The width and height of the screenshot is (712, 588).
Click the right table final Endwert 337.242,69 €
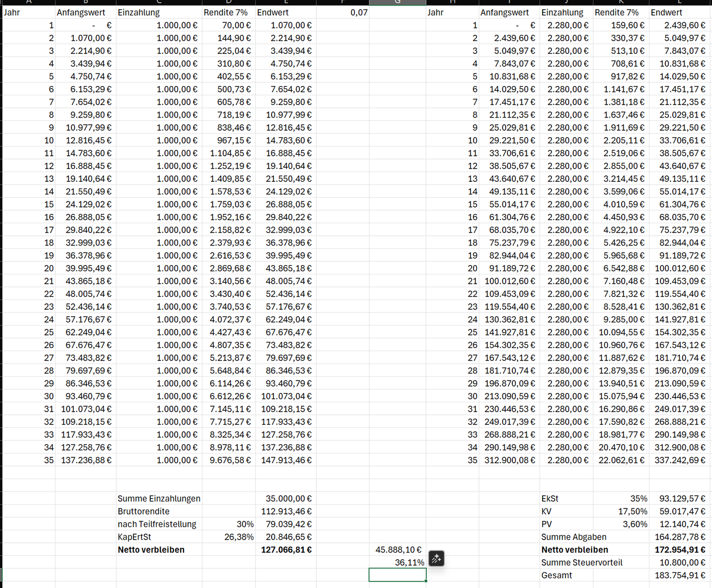(680, 460)
